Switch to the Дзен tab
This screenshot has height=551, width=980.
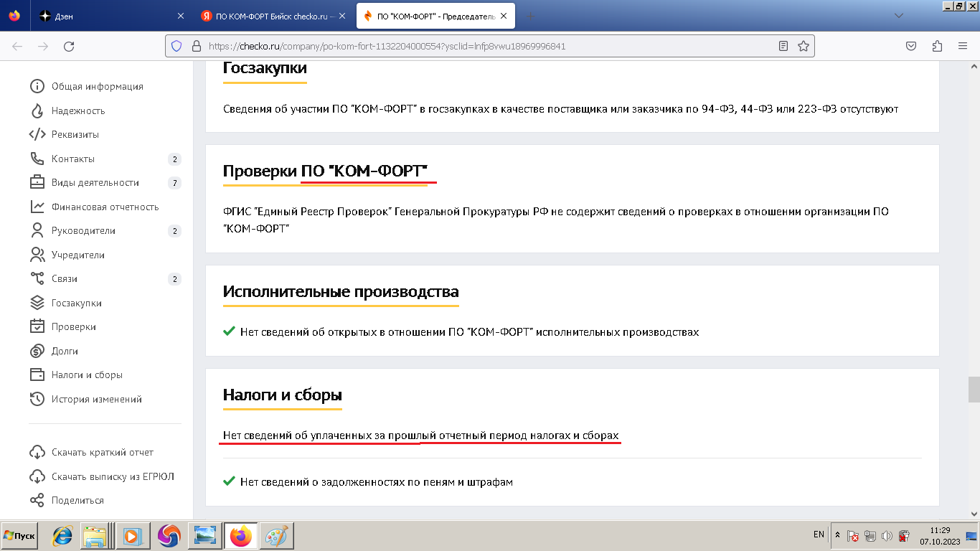pyautogui.click(x=100, y=16)
